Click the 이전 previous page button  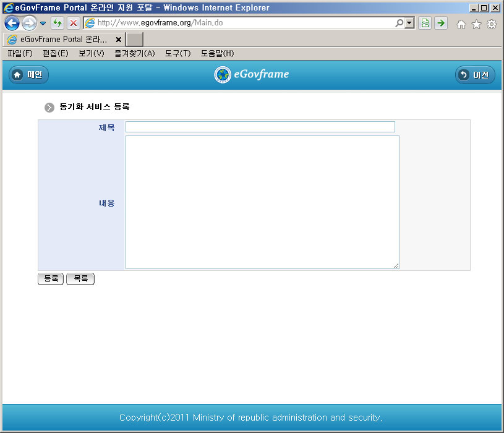coord(474,75)
